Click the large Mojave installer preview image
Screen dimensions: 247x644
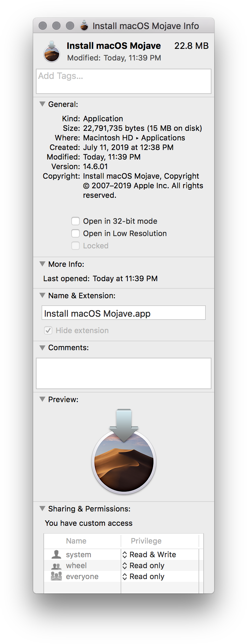tap(124, 452)
